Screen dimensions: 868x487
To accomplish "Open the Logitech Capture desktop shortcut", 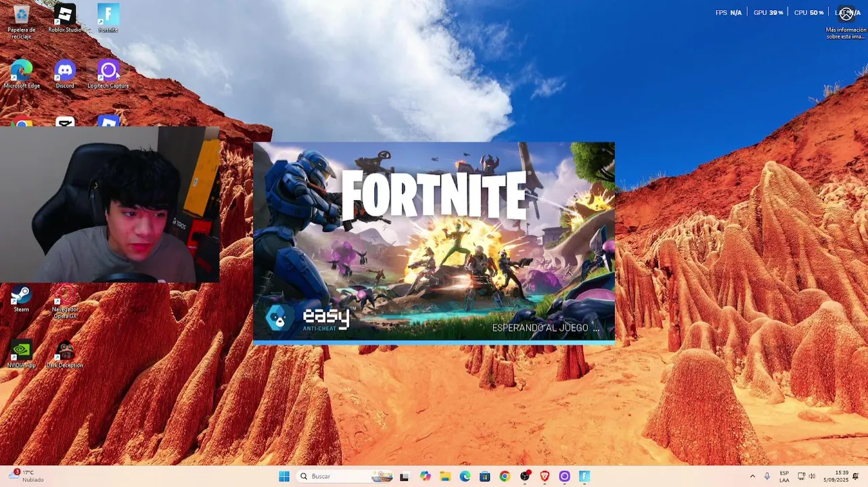I will point(108,74).
